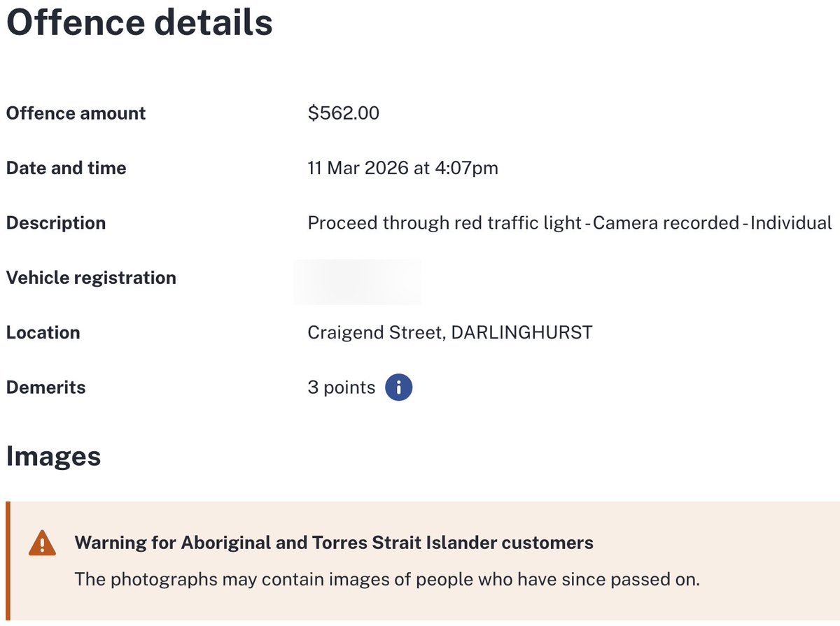Select the $562.00 offence amount value
This screenshot has width=840, height=626.
pos(343,113)
